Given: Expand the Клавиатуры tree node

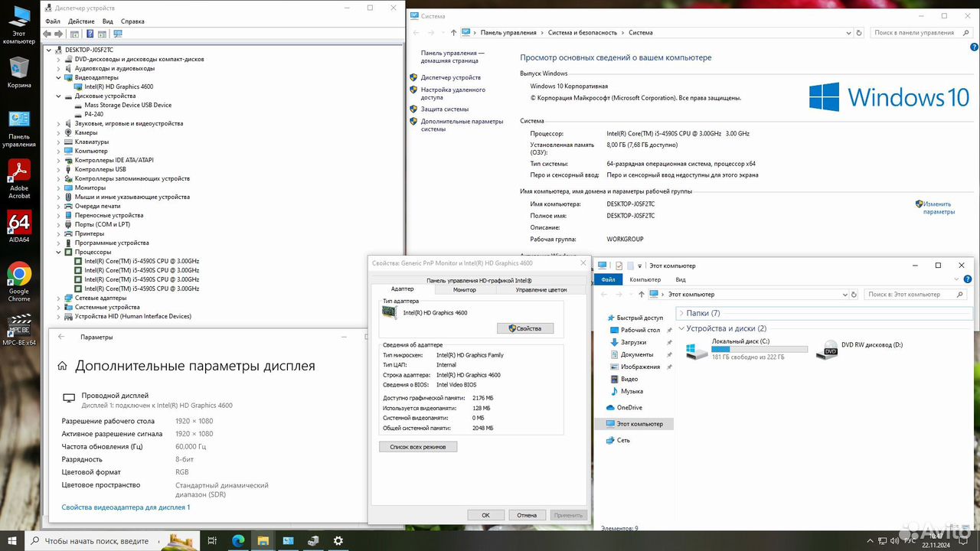Looking at the screenshot, I should coord(59,142).
